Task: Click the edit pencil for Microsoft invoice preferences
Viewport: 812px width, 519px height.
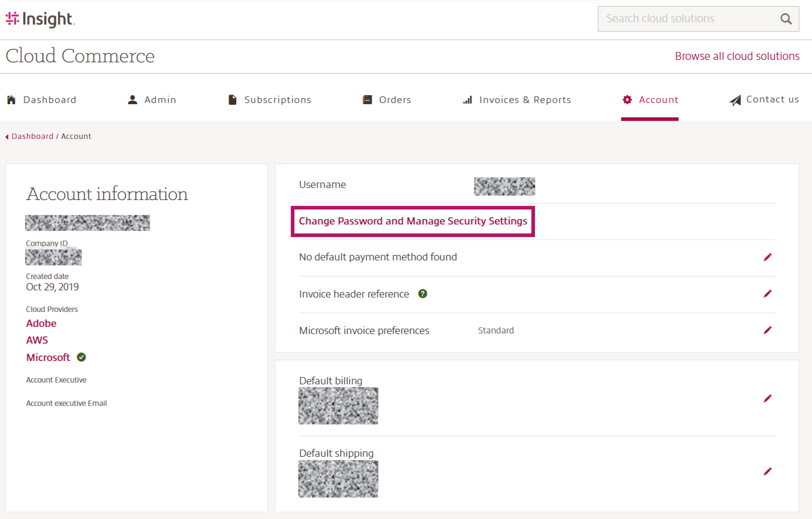Action: pos(768,330)
